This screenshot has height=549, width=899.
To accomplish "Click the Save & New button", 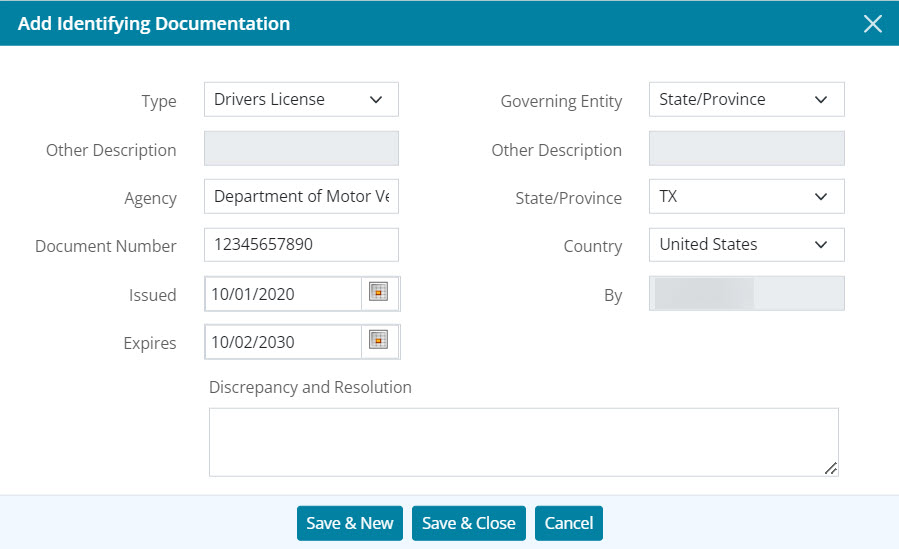I will click(x=350, y=523).
